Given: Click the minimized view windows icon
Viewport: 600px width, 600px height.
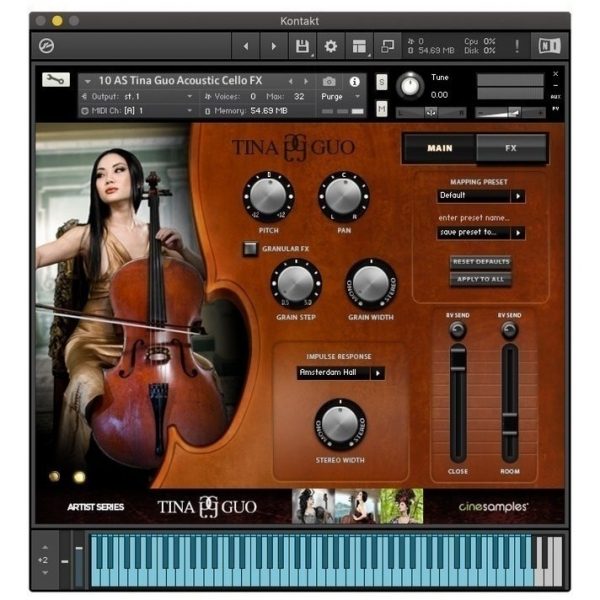Looking at the screenshot, I should (x=387, y=46).
